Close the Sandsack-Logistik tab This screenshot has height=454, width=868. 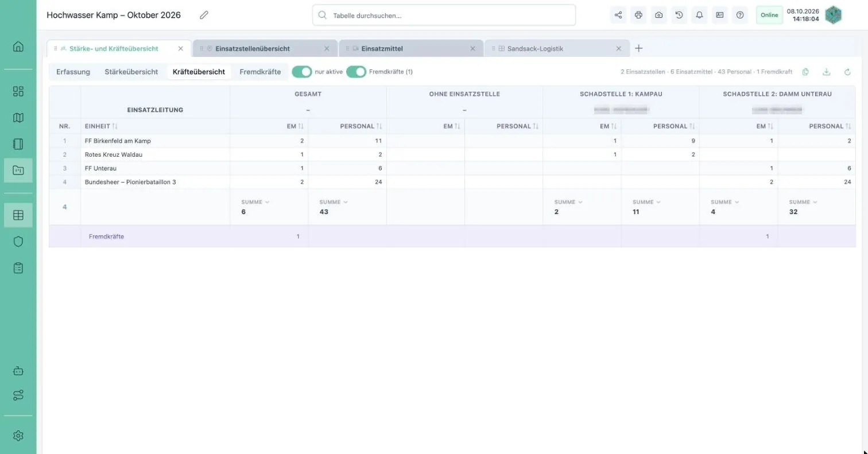[x=619, y=49]
